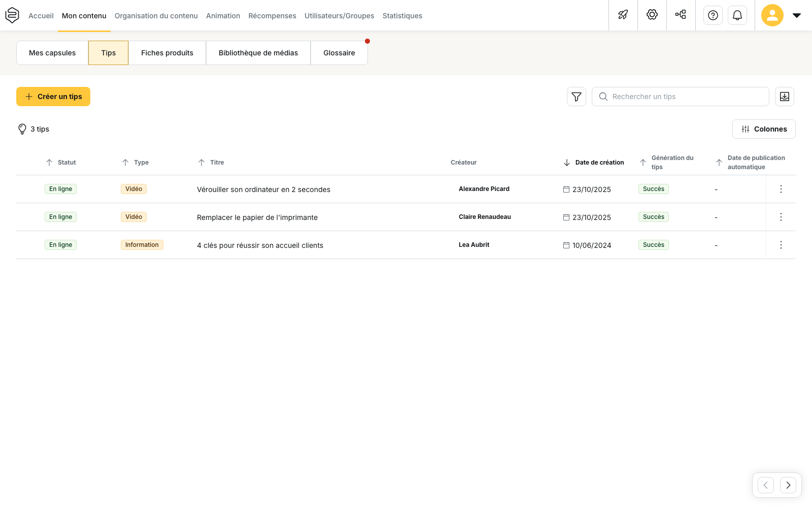Sort by Titre column
The width and height of the screenshot is (812, 508).
pyautogui.click(x=211, y=163)
